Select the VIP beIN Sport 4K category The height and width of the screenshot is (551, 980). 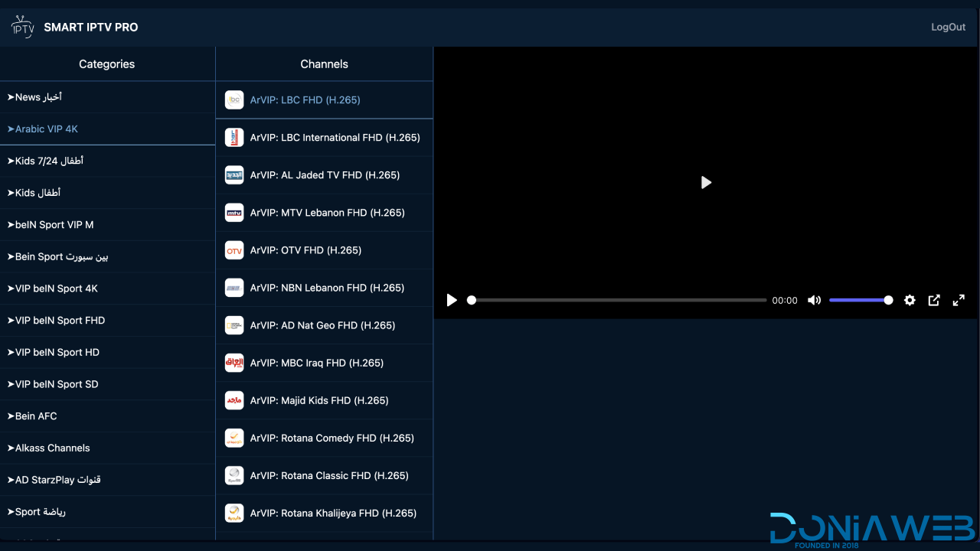coord(107,289)
